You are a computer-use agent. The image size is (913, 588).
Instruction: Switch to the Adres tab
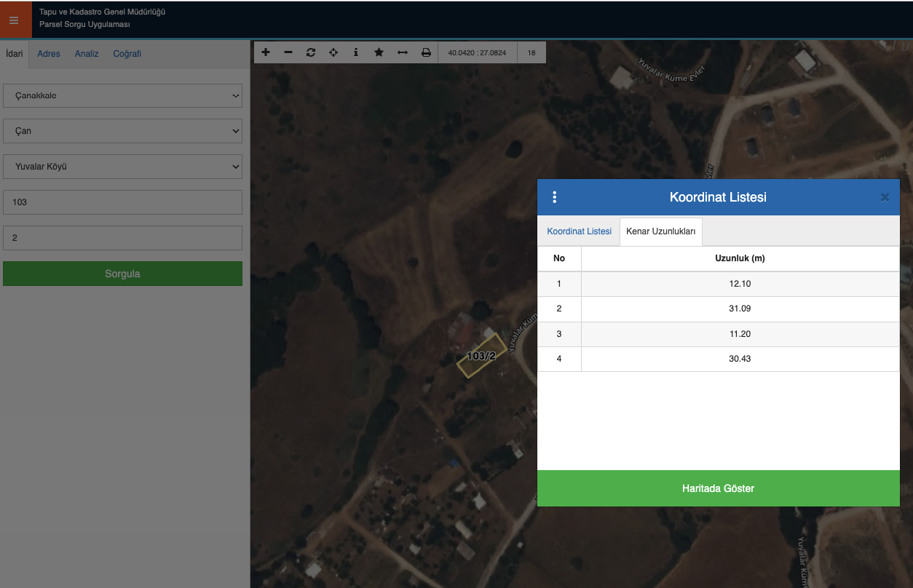pyautogui.click(x=49, y=54)
